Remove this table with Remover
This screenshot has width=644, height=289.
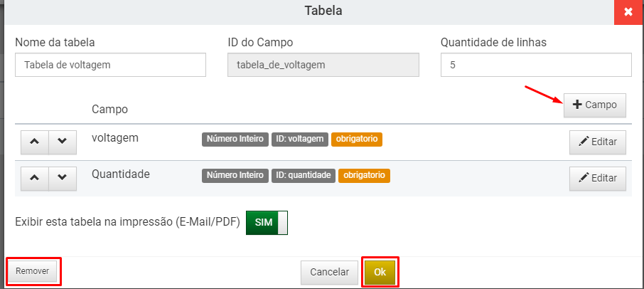33,271
